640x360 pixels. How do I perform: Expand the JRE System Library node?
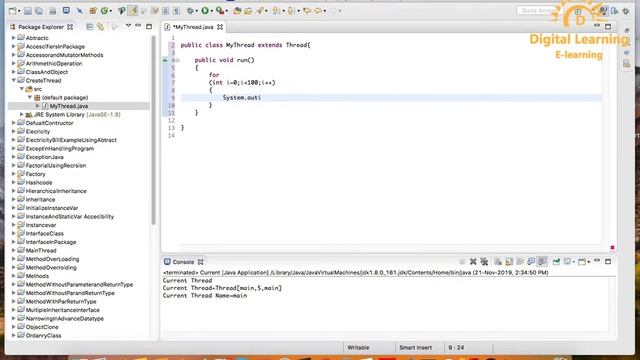pos(22,115)
